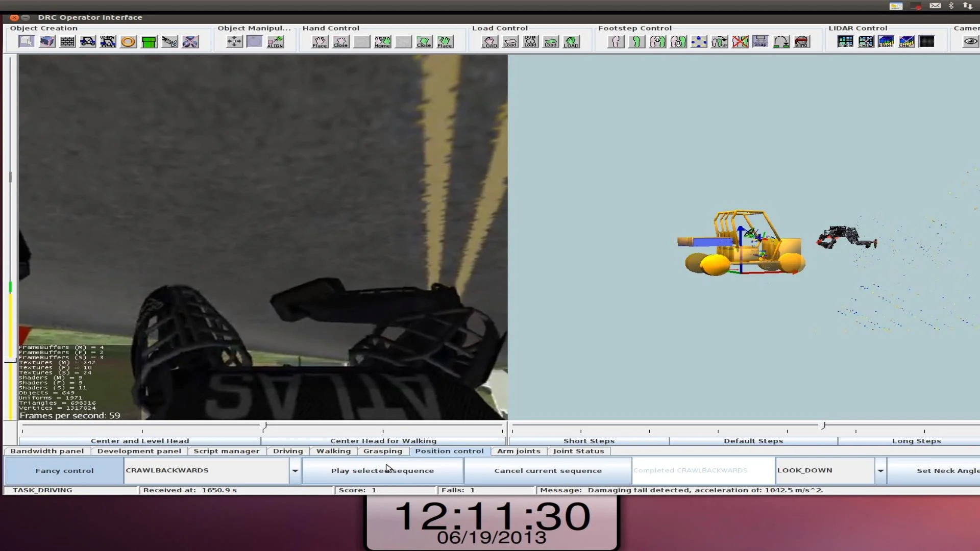980x551 pixels.
Task: Click the white-hand Place icon
Action: [320, 41]
